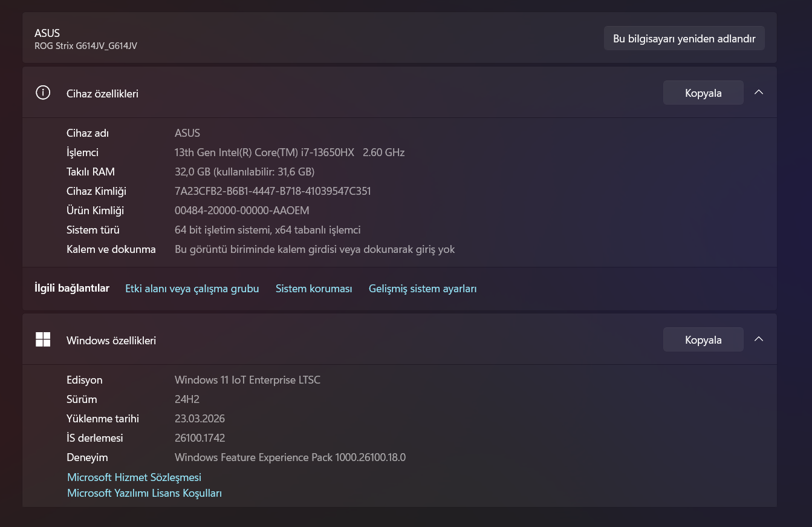This screenshot has width=812, height=527.
Task: Click the 64 bit işletim sistemi value
Action: 268,230
